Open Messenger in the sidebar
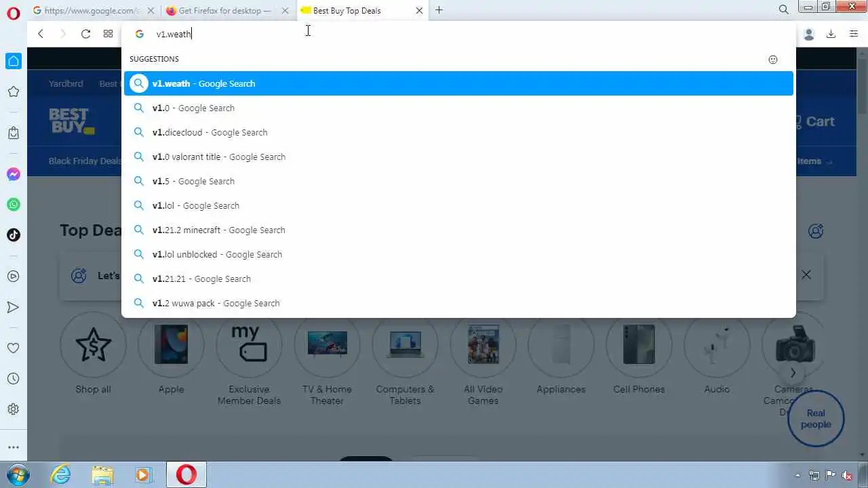 14,174
